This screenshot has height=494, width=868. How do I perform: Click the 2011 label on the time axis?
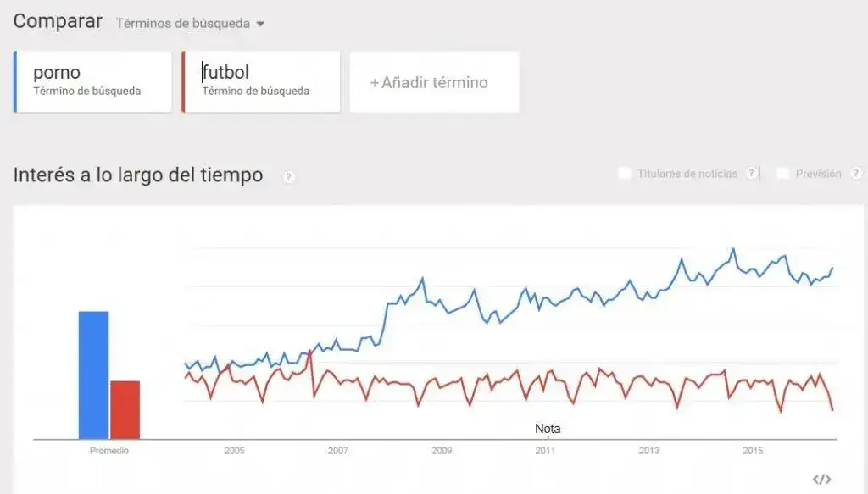coord(547,451)
